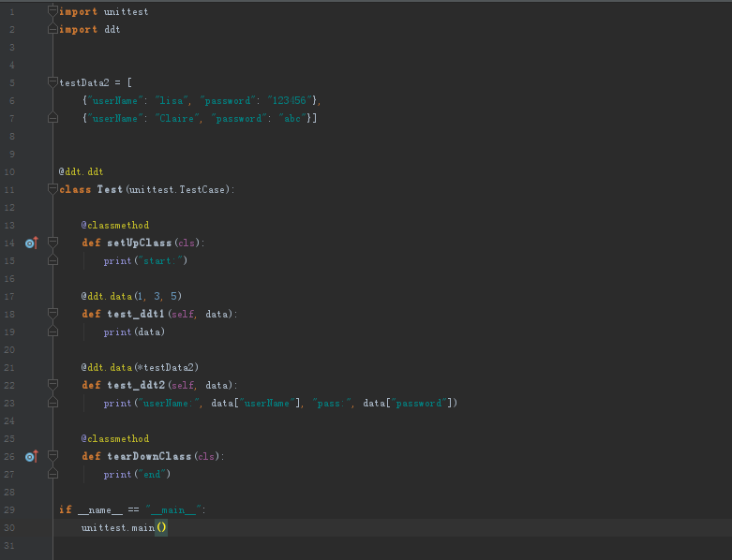Viewport: 732px width, 560px height.
Task: Click the testData2 variable assignment name
Action: click(84, 82)
